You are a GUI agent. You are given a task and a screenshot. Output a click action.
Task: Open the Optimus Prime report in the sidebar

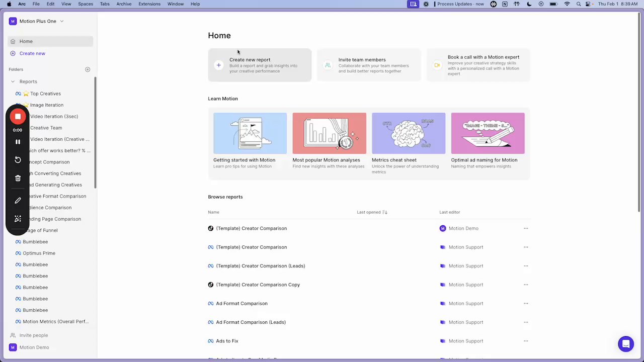click(39, 253)
